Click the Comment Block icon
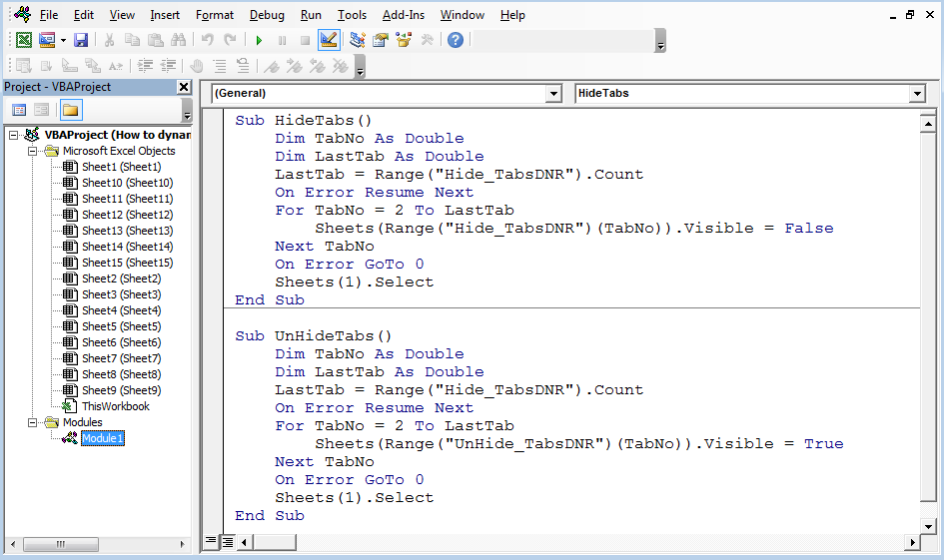 (220, 66)
